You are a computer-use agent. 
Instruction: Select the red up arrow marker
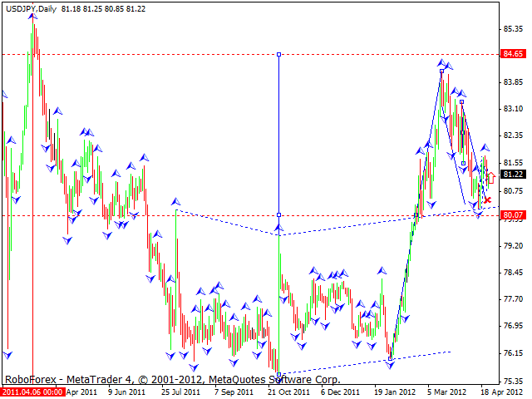pyautogui.click(x=491, y=177)
